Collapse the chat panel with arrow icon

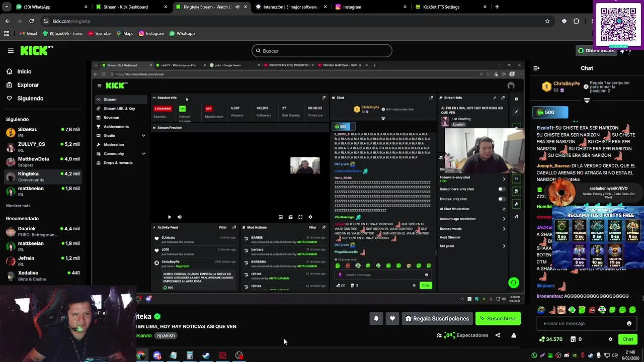tap(536, 68)
